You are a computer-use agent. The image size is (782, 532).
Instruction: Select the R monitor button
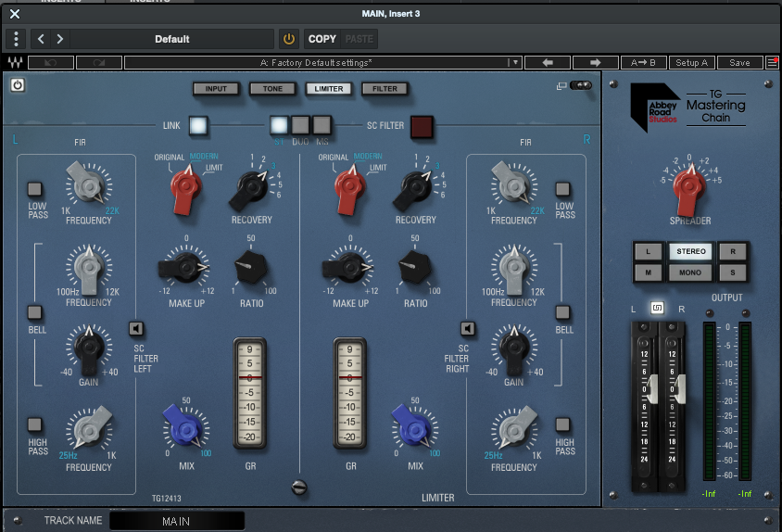pyautogui.click(x=733, y=251)
